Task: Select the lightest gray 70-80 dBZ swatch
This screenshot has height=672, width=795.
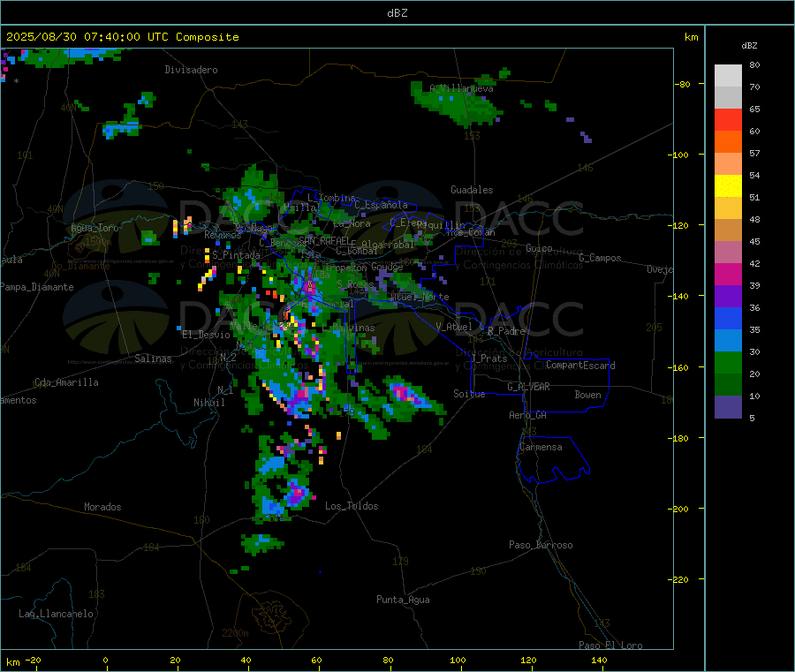Action: click(728, 76)
